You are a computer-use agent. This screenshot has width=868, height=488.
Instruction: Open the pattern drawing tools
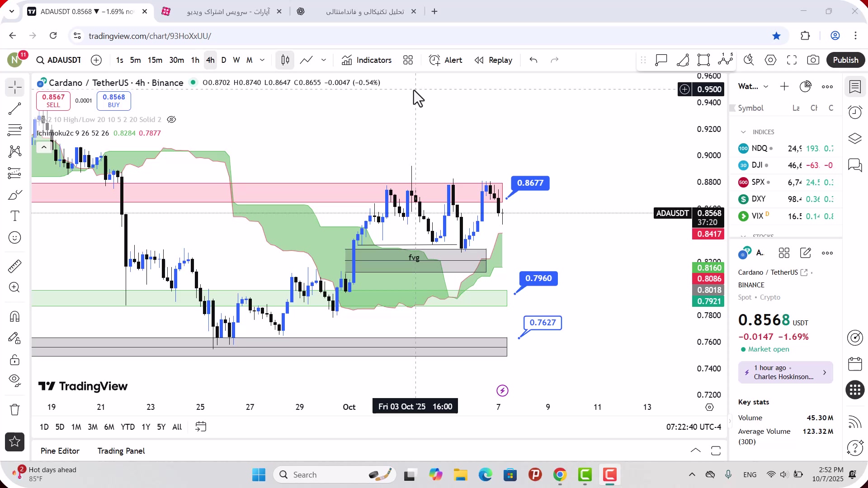pyautogui.click(x=15, y=151)
